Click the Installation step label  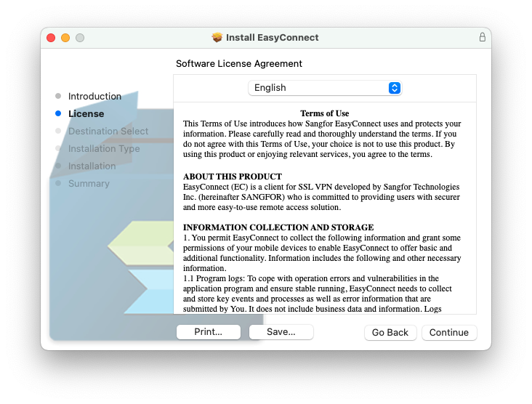pyautogui.click(x=92, y=166)
